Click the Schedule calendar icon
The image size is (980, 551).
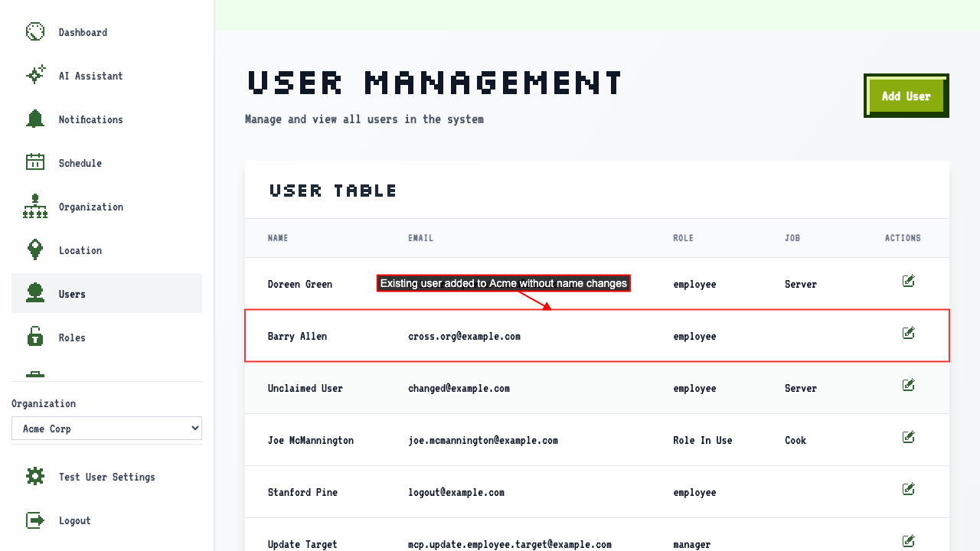(35, 163)
